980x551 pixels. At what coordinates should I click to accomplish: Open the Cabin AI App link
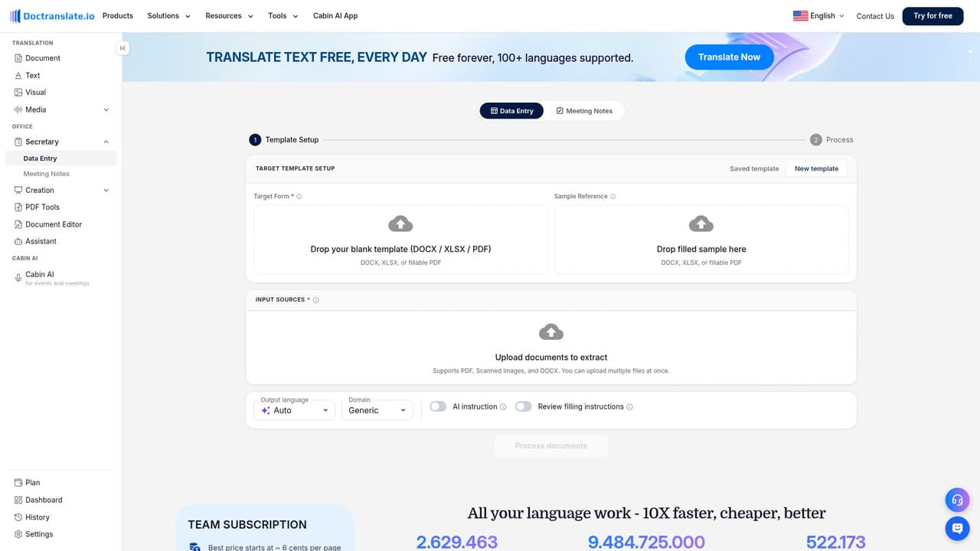335,16
